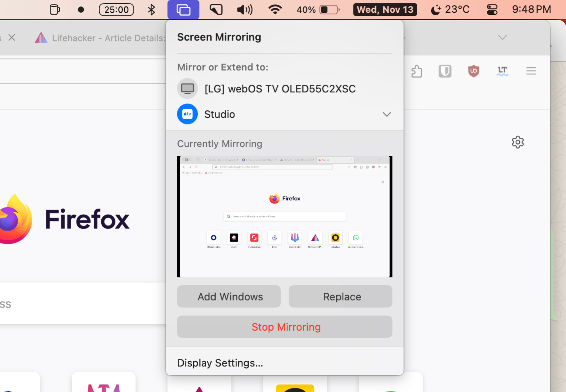Click the black dot recording icon
Viewport: 566px width, 392px height.
point(81,10)
